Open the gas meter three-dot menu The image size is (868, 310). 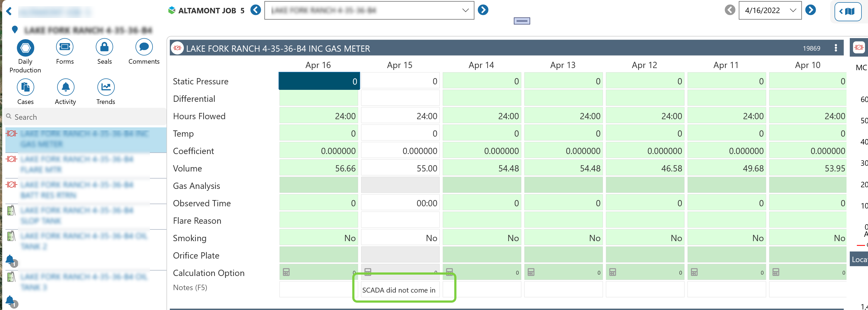click(x=836, y=48)
